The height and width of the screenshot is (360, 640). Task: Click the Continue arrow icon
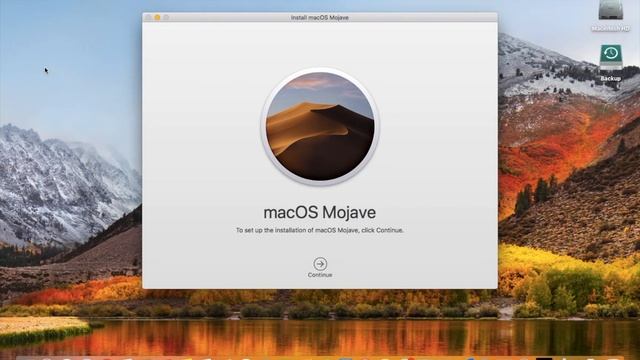pos(320,264)
